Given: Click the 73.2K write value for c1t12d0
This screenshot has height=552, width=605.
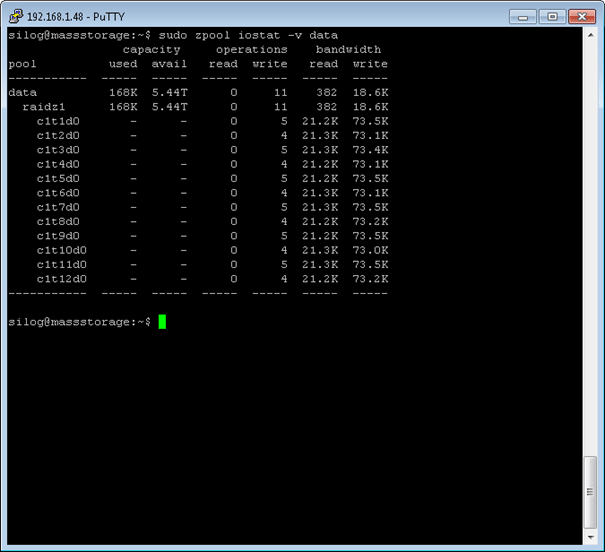Looking at the screenshot, I should click(370, 279).
